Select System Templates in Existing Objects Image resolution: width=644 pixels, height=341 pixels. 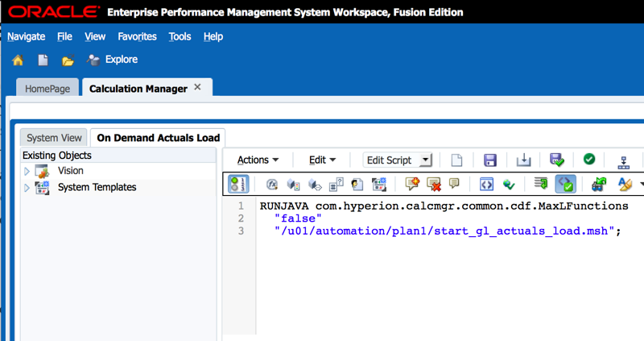[97, 187]
